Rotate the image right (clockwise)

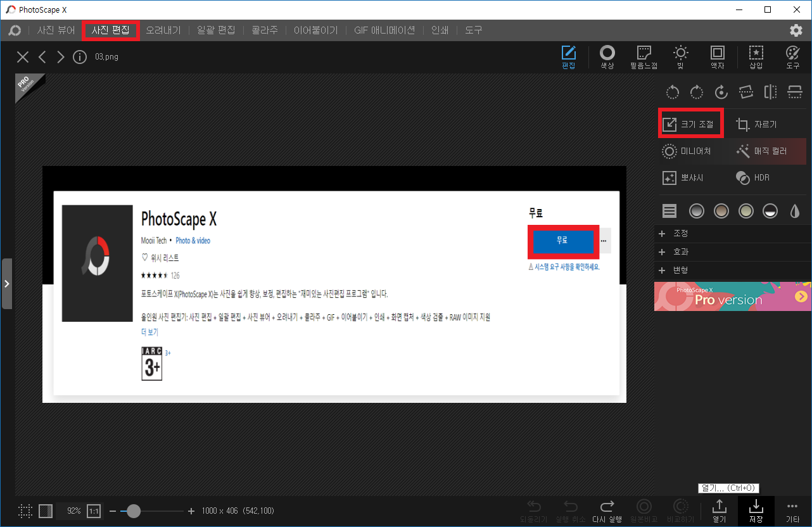697,92
